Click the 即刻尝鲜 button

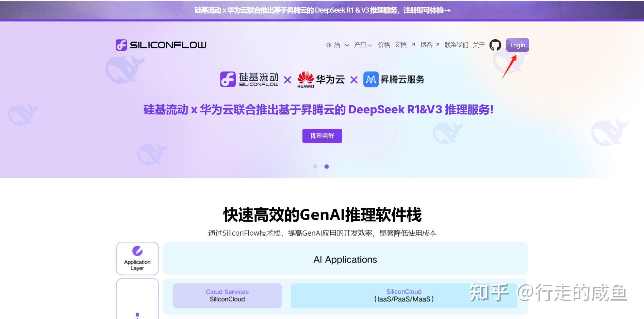tap(322, 136)
